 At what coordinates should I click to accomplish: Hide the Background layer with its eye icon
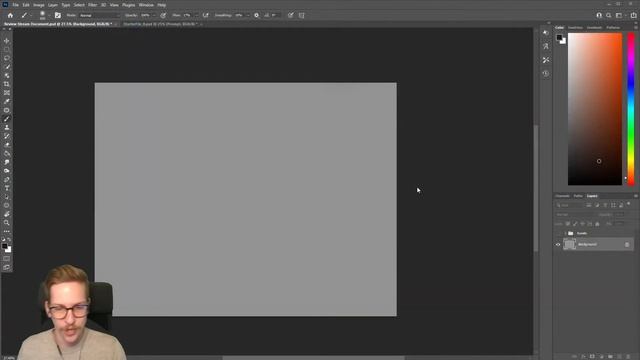tap(558, 244)
